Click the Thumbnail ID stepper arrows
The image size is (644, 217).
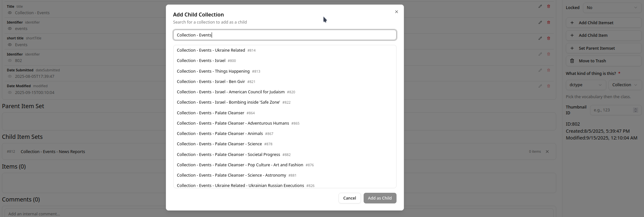click(635, 110)
